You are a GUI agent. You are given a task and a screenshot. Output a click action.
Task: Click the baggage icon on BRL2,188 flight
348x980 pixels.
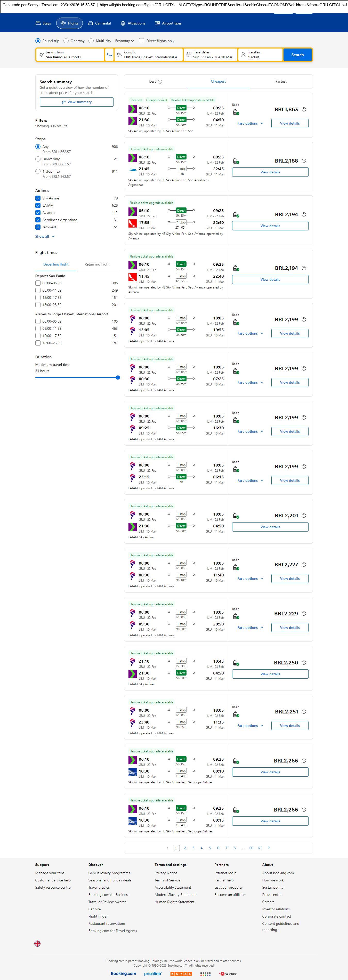click(236, 161)
